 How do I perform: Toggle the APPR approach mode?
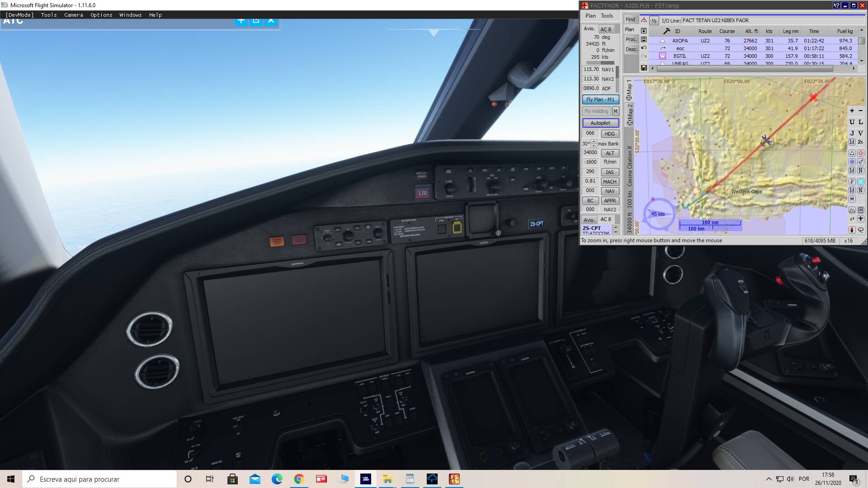609,201
